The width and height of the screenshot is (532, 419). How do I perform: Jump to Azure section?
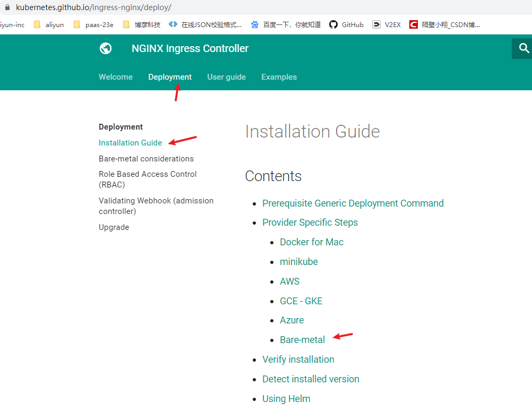(x=292, y=320)
